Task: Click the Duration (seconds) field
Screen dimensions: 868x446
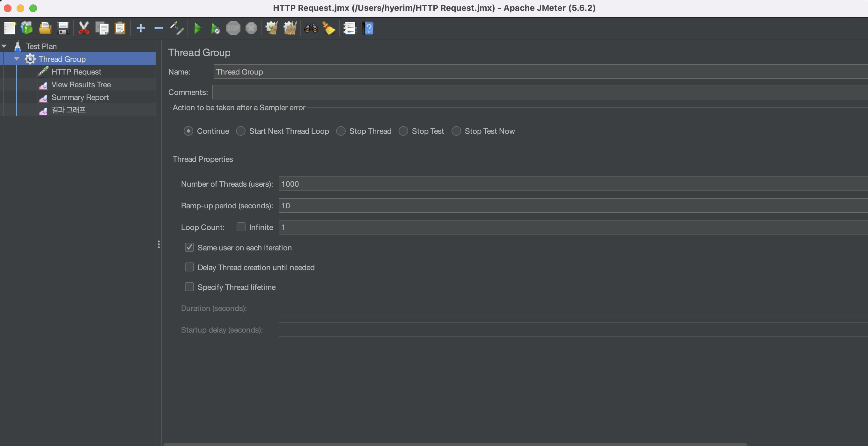Action: (573, 308)
